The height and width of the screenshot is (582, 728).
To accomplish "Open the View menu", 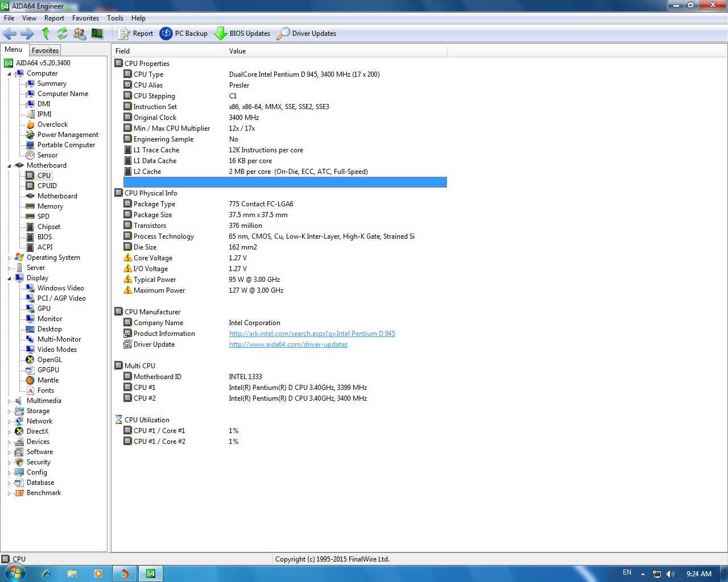I will coord(29,18).
